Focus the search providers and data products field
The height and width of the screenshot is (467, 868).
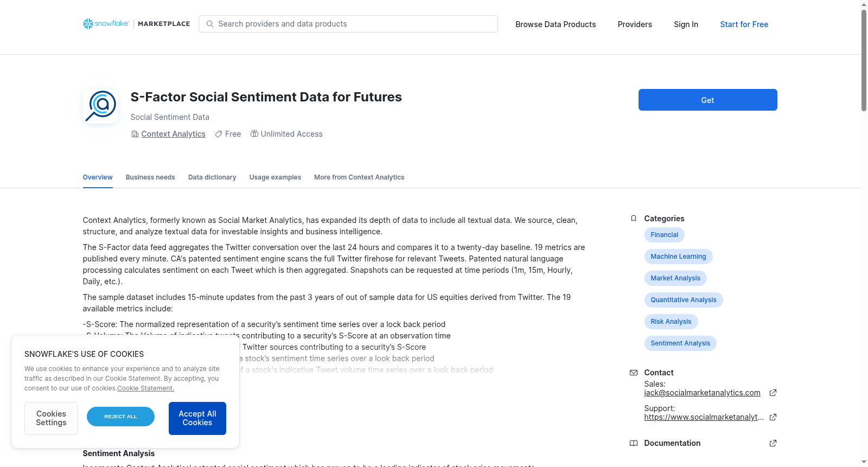click(x=348, y=24)
